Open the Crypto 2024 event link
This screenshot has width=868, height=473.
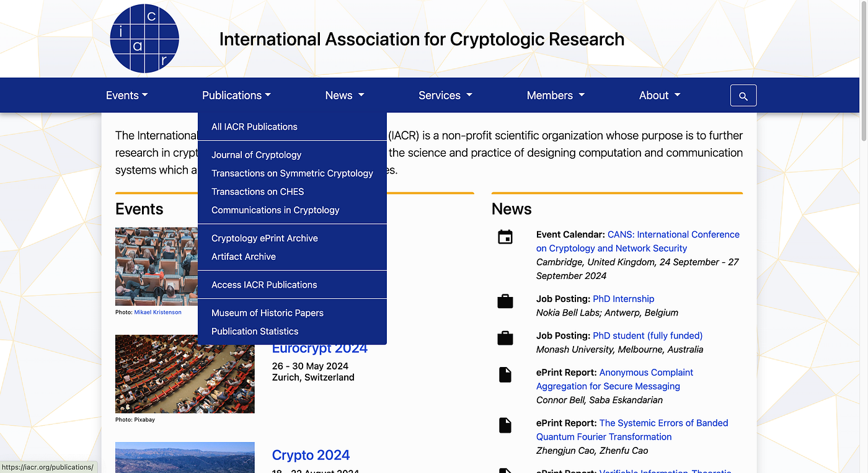click(x=311, y=455)
